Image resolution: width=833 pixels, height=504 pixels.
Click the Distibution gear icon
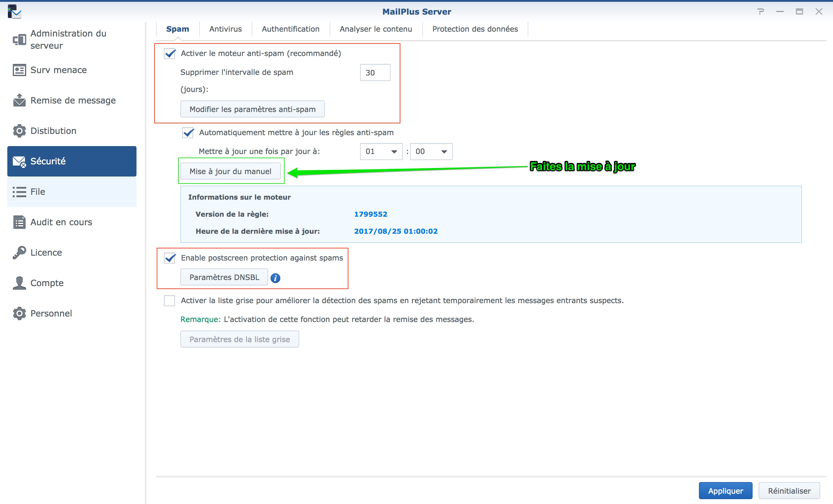coord(19,131)
